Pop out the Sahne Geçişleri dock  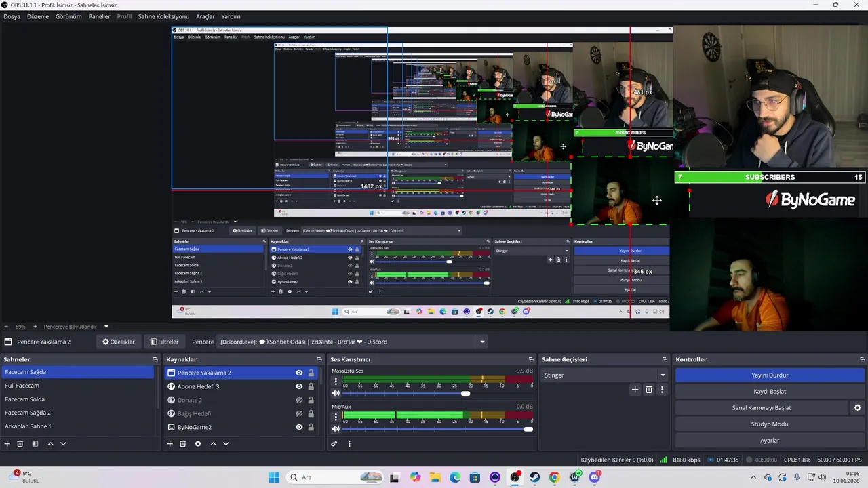(665, 359)
